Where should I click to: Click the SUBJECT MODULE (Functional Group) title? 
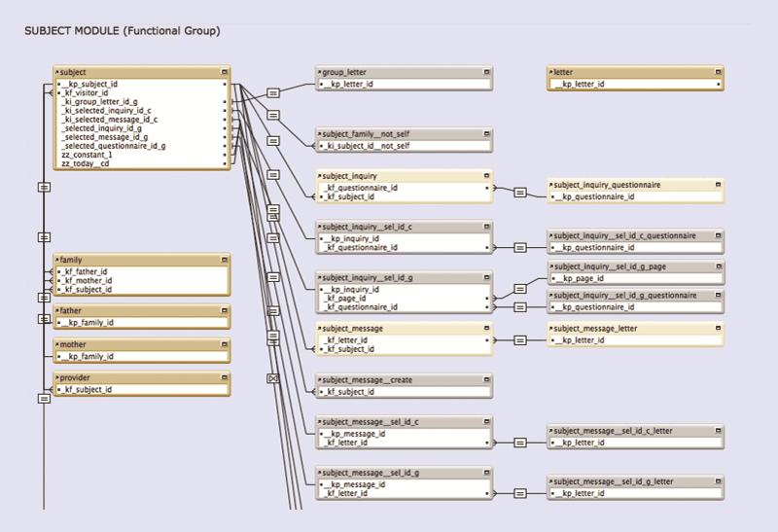point(122,31)
